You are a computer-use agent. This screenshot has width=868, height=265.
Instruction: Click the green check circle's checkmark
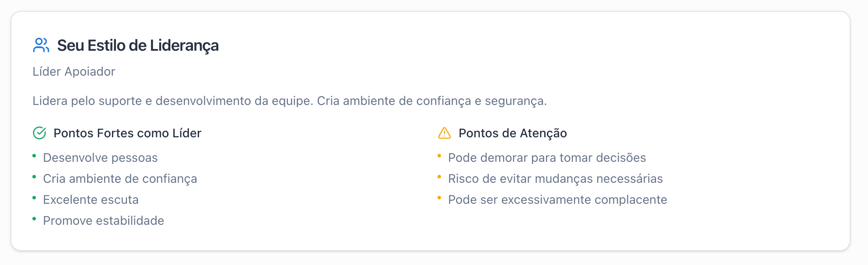[39, 132]
